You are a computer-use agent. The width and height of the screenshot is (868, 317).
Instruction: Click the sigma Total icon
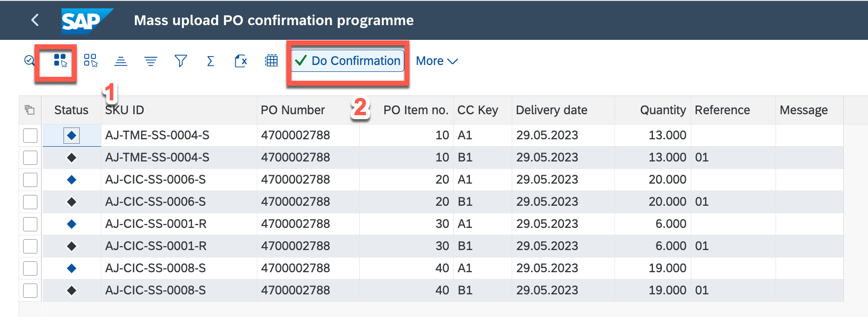(x=211, y=61)
